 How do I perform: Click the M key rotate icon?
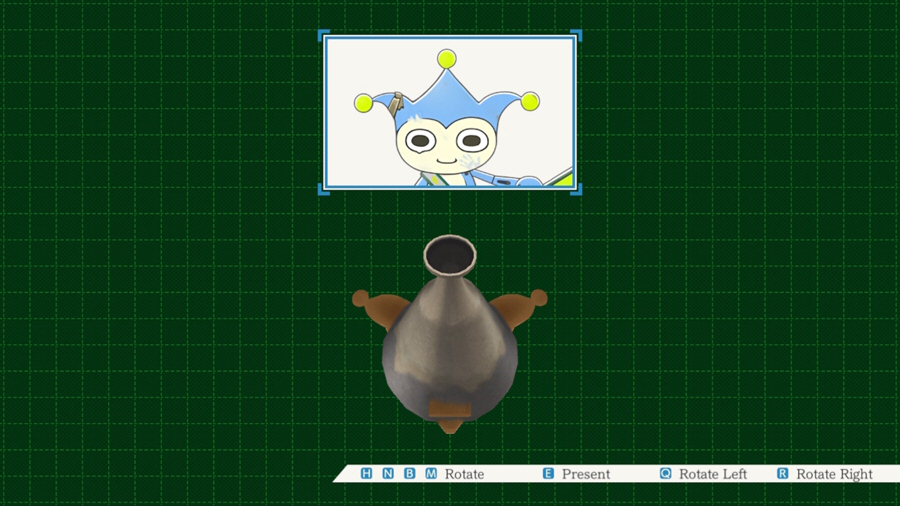click(431, 473)
